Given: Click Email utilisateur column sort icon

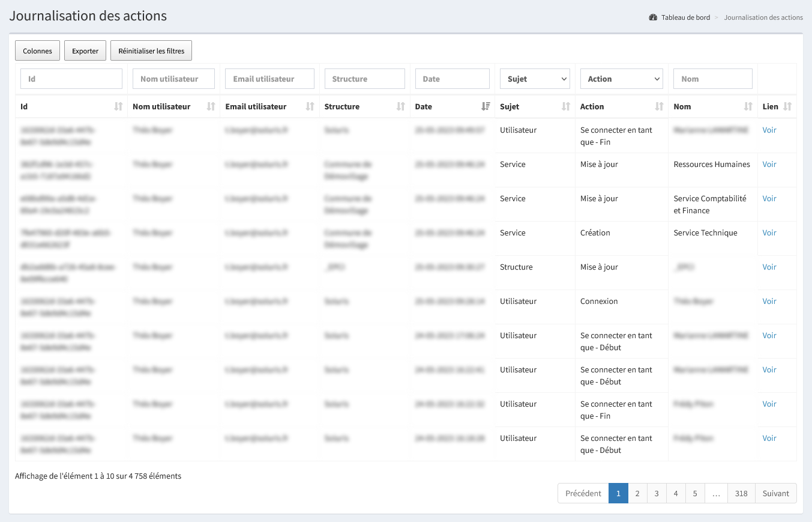Looking at the screenshot, I should [310, 106].
